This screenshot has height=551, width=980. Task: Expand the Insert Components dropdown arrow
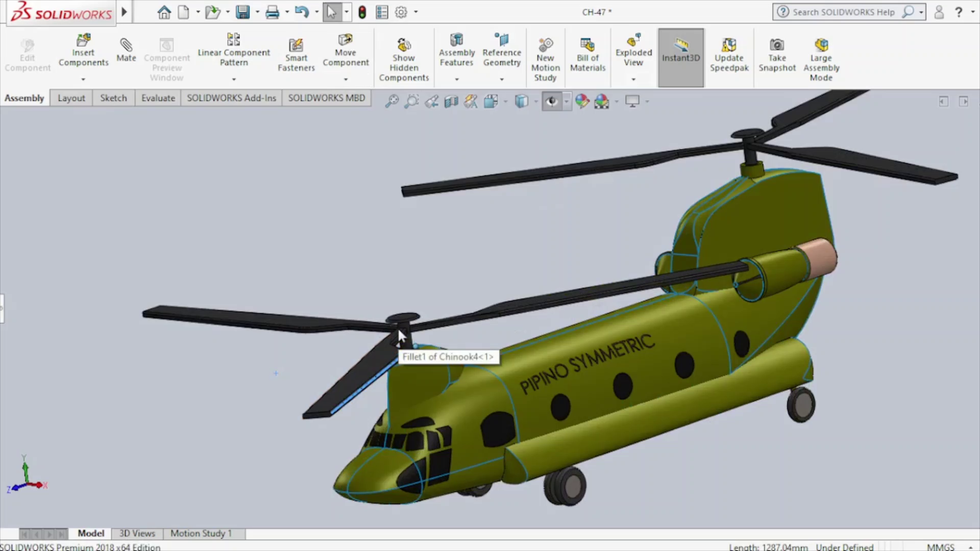(83, 80)
